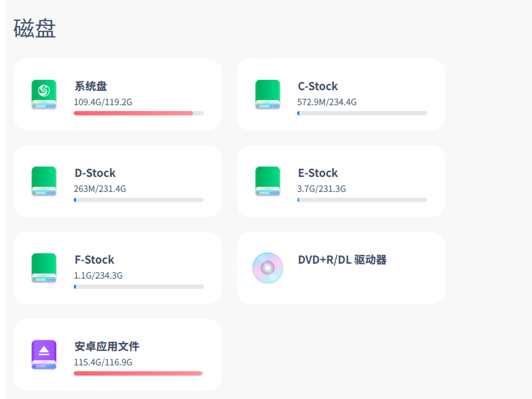Image resolution: width=532 pixels, height=399 pixels.
Task: Click the E-Stock drive icon
Action: [x=268, y=181]
